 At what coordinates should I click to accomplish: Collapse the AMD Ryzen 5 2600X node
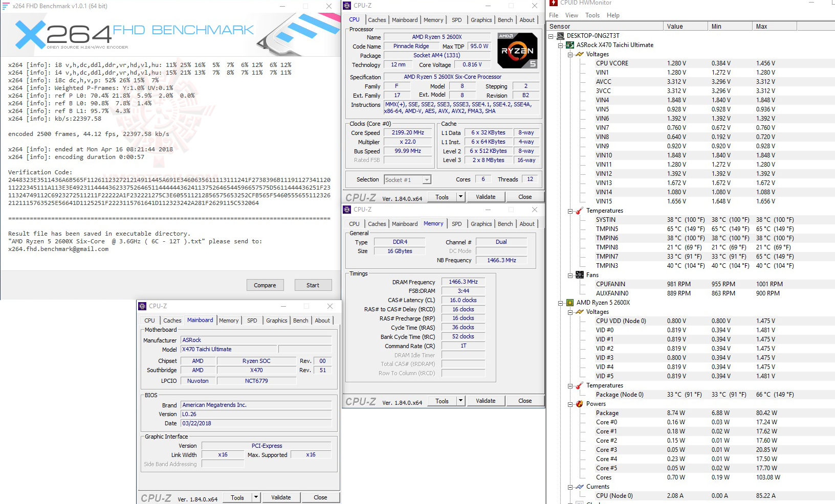coord(561,303)
